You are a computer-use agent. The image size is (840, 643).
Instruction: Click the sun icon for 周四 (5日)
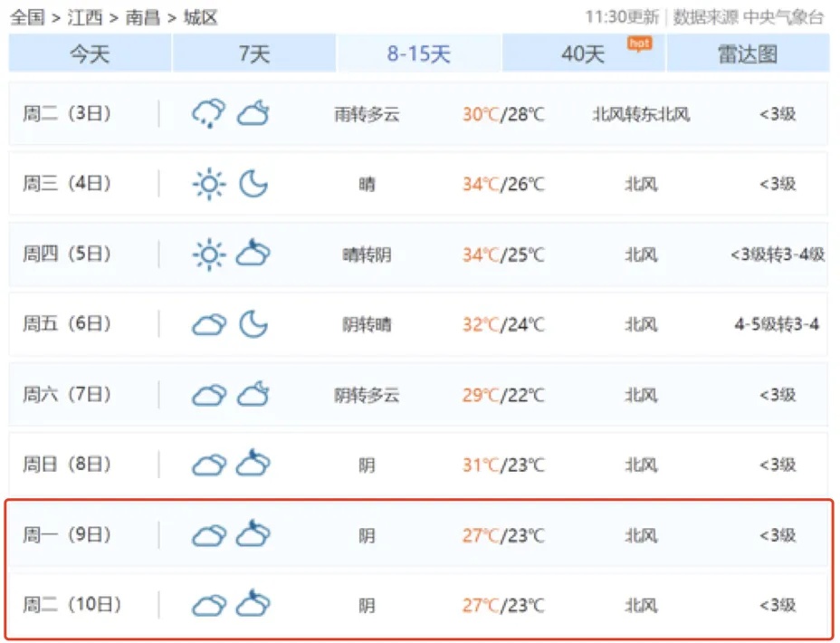coord(208,255)
